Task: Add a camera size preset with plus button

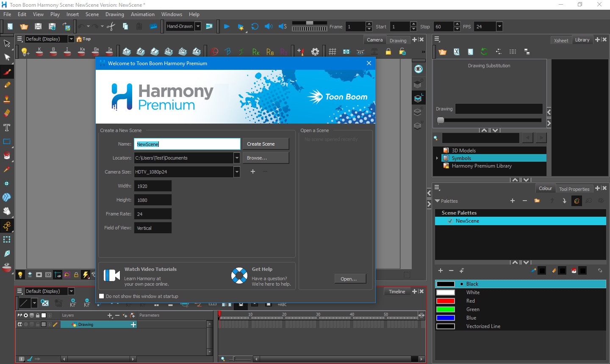Action: (x=253, y=171)
